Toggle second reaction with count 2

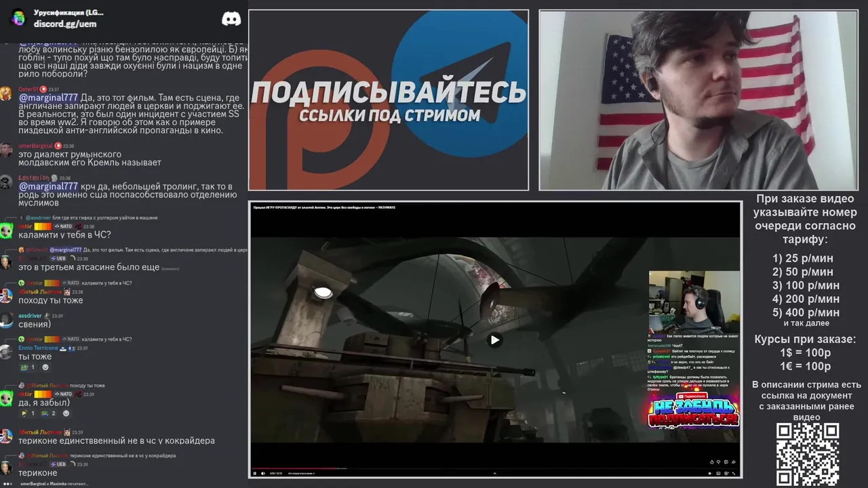click(x=50, y=413)
